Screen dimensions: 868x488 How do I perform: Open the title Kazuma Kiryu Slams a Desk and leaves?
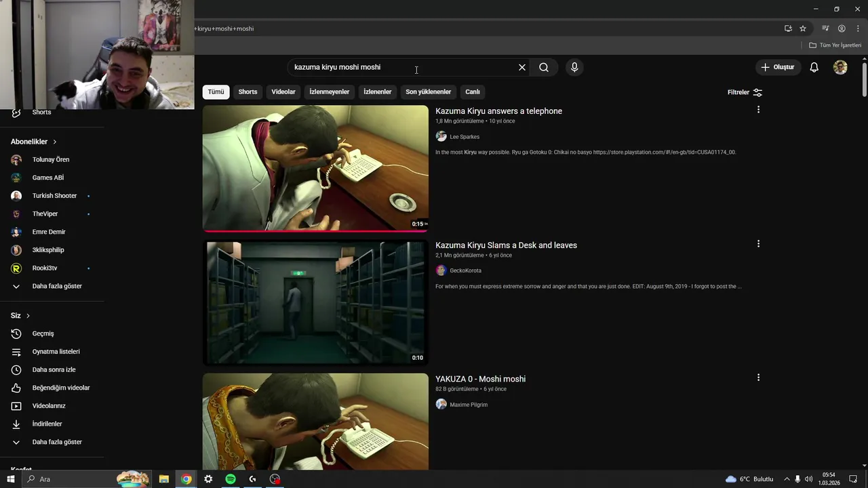pos(506,245)
